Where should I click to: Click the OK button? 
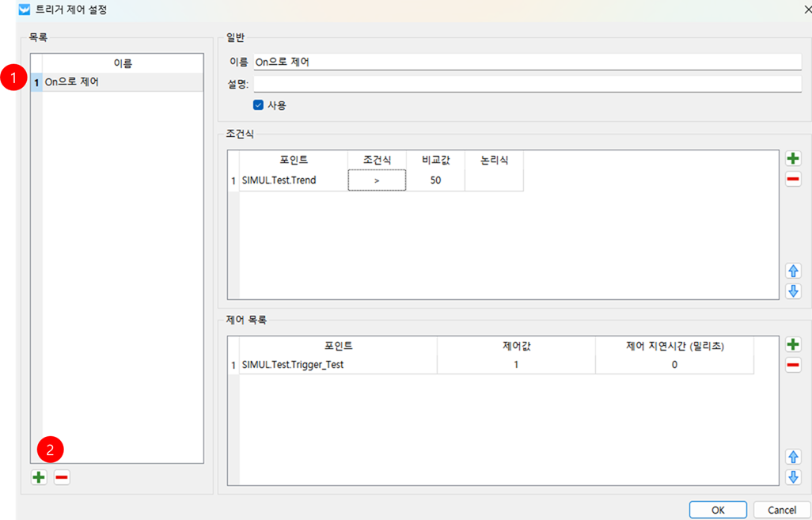(x=717, y=510)
